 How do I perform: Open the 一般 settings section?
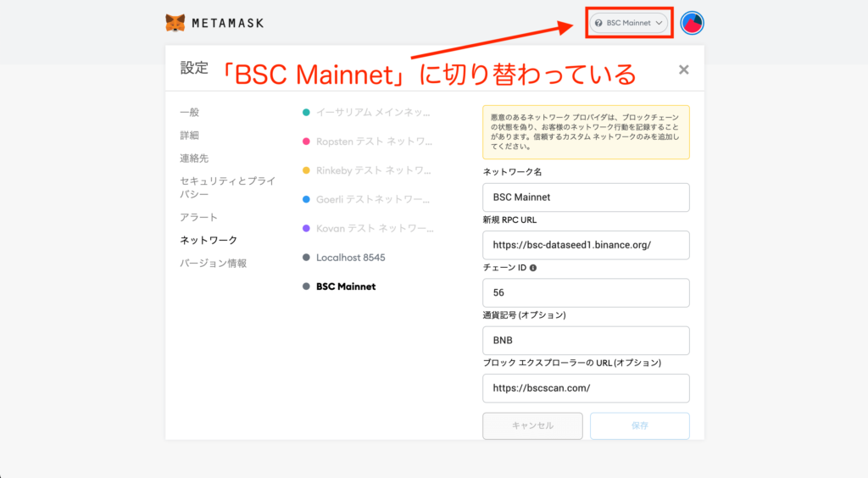pyautogui.click(x=189, y=113)
